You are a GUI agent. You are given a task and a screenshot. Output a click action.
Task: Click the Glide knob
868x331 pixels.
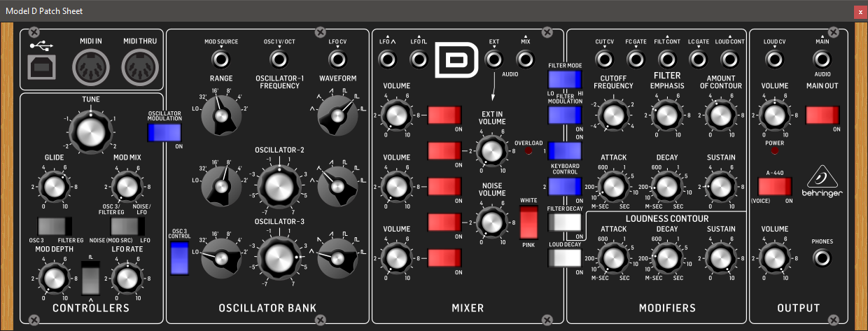tap(55, 186)
